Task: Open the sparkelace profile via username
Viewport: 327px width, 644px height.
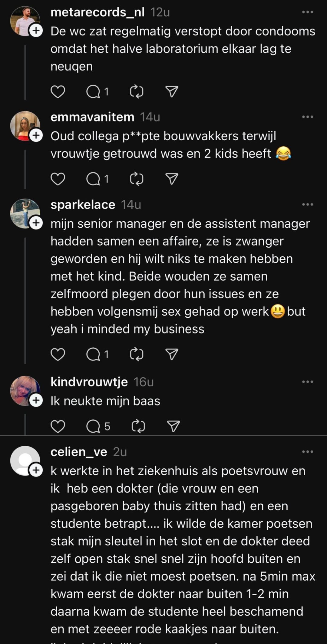Action: click(83, 205)
